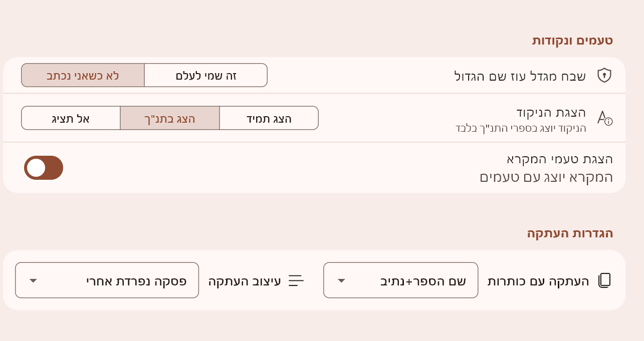The height and width of the screenshot is (341, 644).
Task: Click the shield icon beside שבח מגדל עוז
Action: [604, 75]
